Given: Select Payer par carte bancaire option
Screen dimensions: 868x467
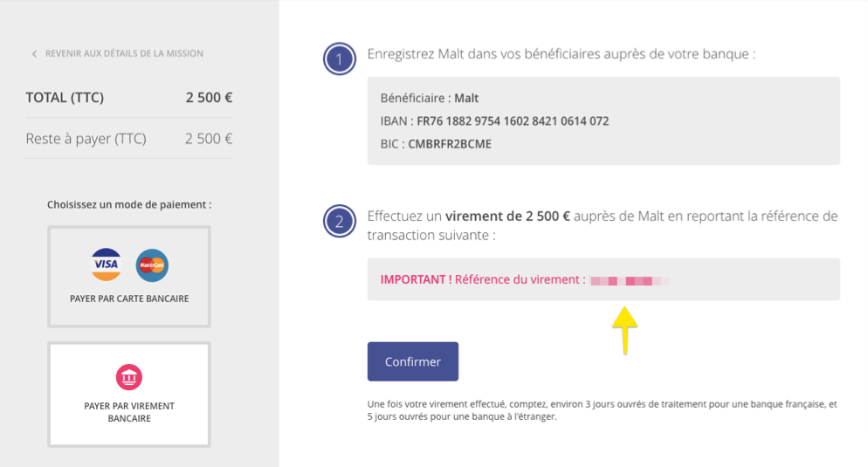Looking at the screenshot, I should pyautogui.click(x=129, y=277).
